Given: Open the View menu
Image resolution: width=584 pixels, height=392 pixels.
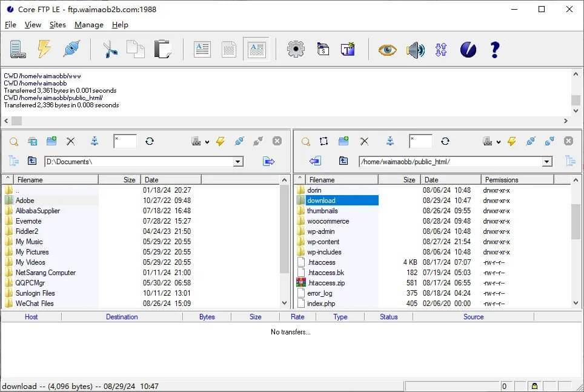Looking at the screenshot, I should tap(33, 25).
